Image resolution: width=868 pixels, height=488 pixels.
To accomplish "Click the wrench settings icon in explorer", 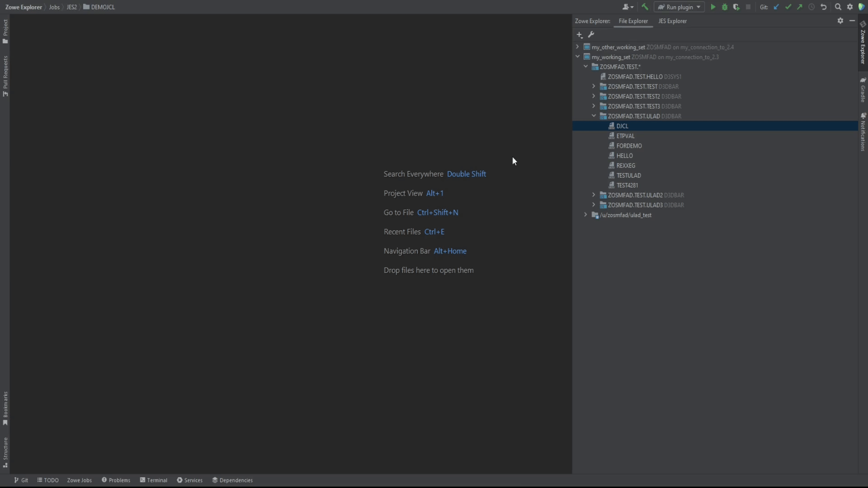I will click(x=591, y=35).
